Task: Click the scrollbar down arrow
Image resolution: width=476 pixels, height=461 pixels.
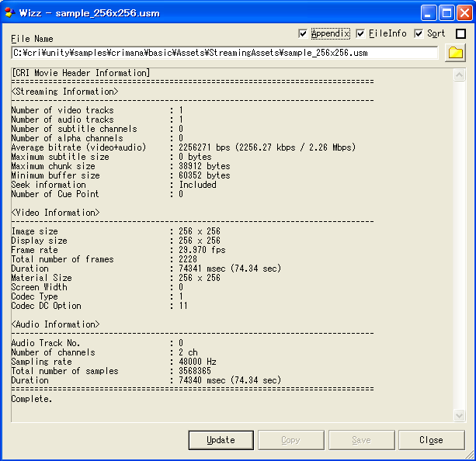Action: (459, 416)
